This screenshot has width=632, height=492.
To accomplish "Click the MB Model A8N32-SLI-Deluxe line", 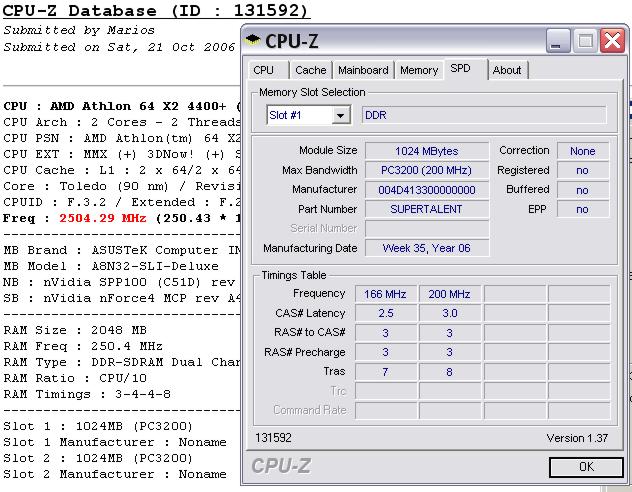I will tap(111, 266).
